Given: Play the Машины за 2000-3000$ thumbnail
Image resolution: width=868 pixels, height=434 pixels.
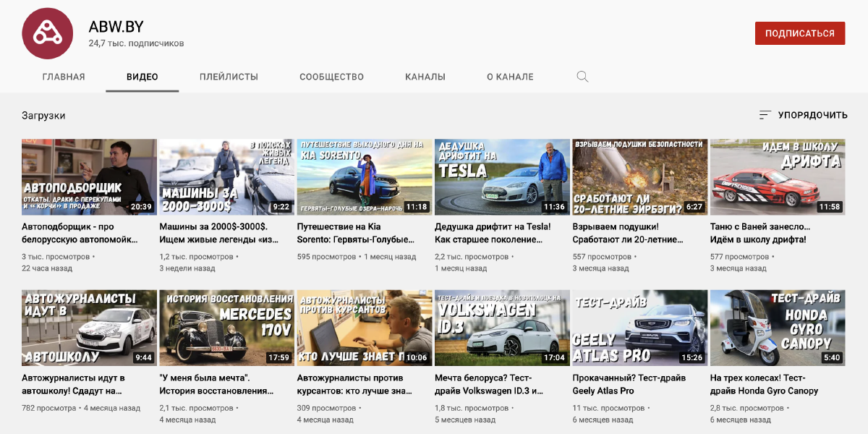Looking at the screenshot, I should click(x=227, y=177).
